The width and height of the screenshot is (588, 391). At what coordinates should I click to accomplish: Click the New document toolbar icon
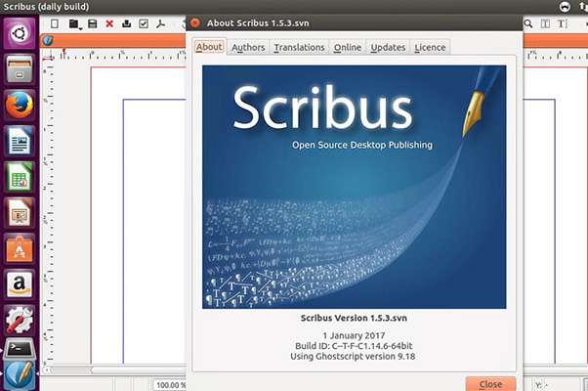[x=55, y=23]
